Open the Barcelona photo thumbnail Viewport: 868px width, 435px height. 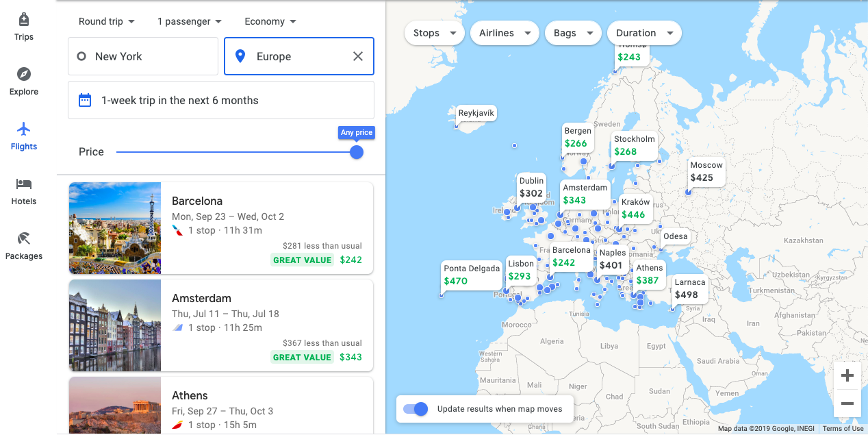pos(115,228)
